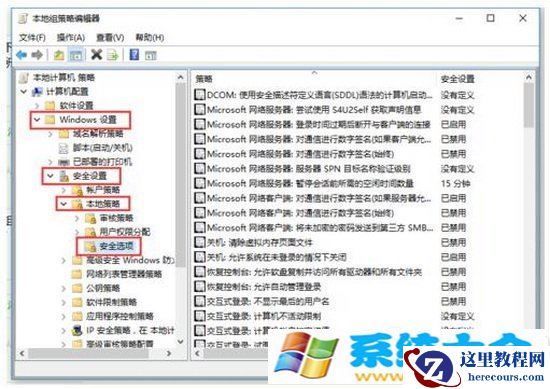Select policy 交互式登录: 不显示最后的用户名

click(x=268, y=301)
